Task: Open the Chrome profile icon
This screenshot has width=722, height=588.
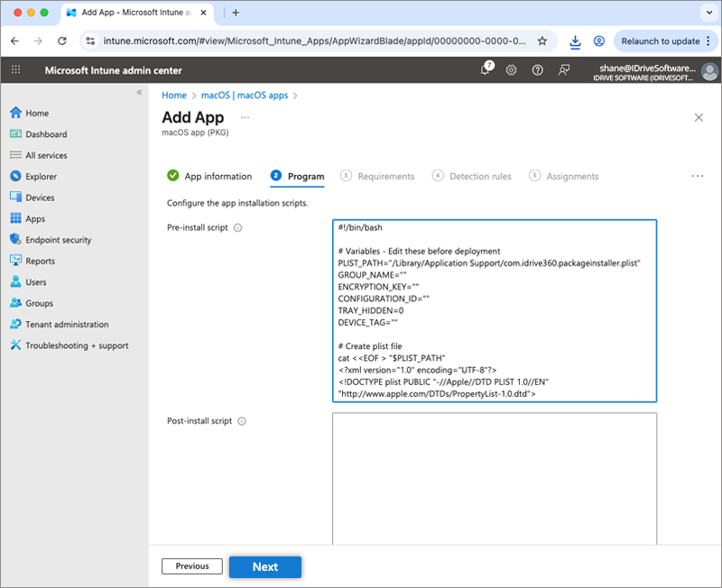Action: tap(598, 41)
